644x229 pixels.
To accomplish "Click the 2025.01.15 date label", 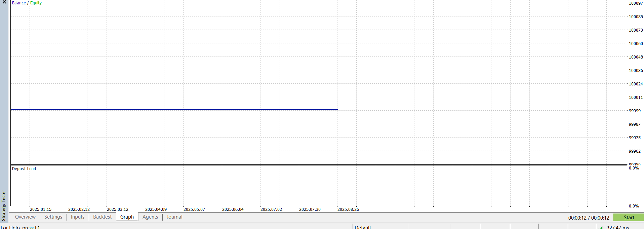I will [41, 209].
